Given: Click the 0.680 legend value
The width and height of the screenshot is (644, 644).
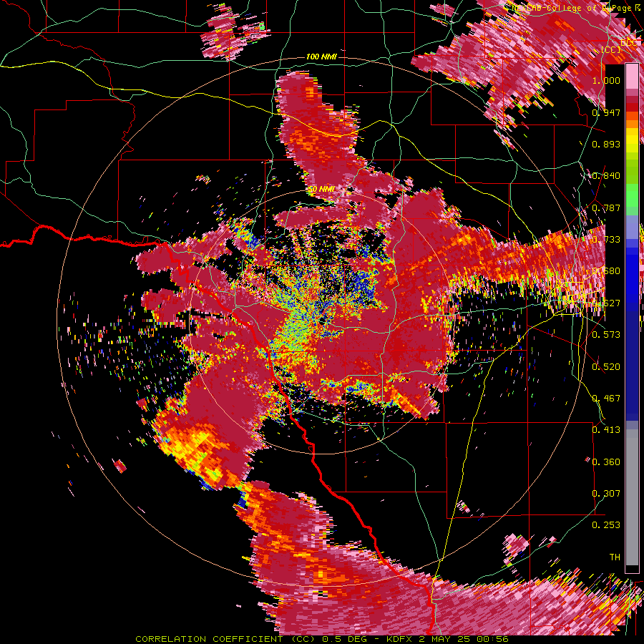Looking at the screenshot, I should 606,271.
